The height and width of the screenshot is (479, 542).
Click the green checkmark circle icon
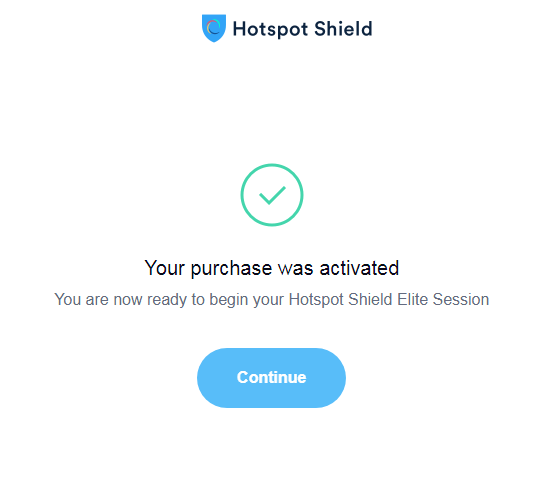tap(272, 195)
